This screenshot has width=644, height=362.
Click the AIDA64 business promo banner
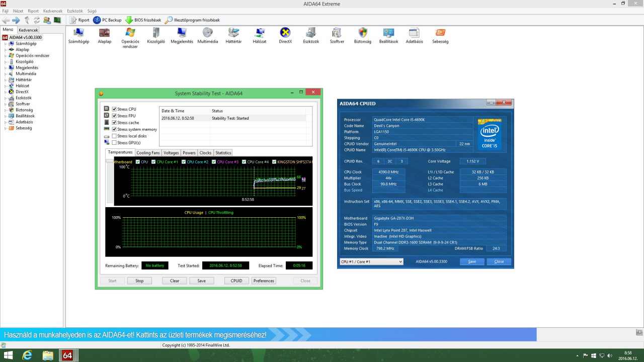click(x=268, y=335)
